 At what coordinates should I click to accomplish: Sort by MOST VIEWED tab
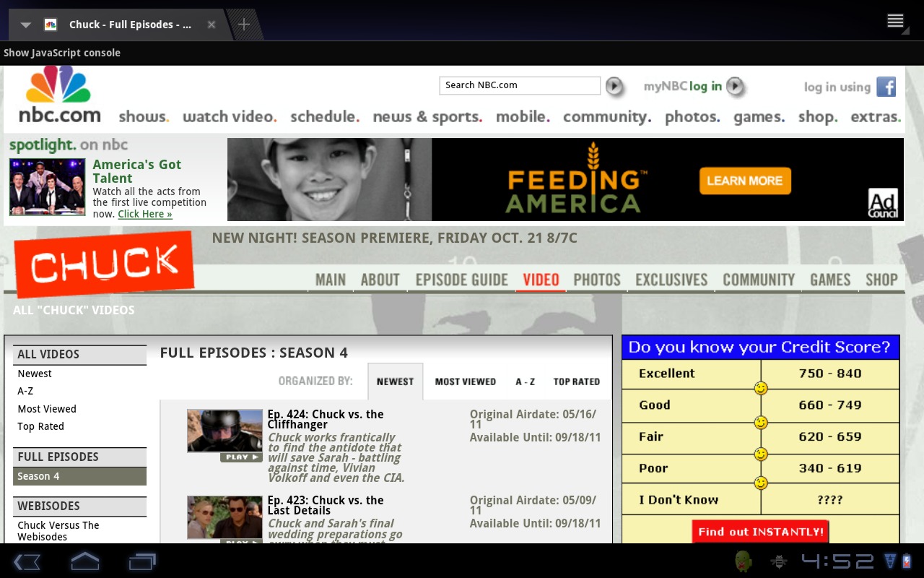(x=466, y=381)
